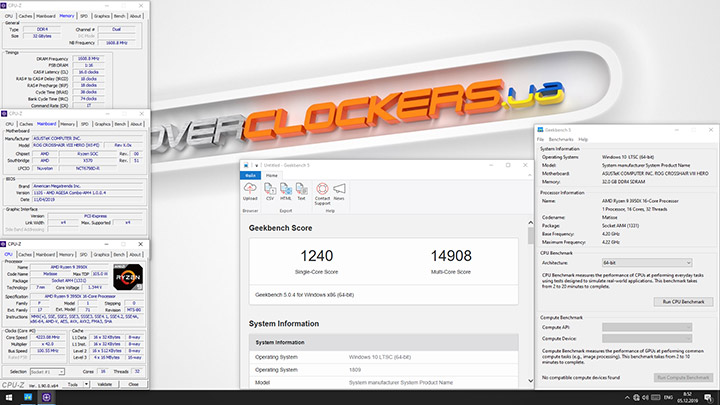The image size is (720, 405).
Task: Click the CPU-Z Tools button
Action: coord(73,384)
